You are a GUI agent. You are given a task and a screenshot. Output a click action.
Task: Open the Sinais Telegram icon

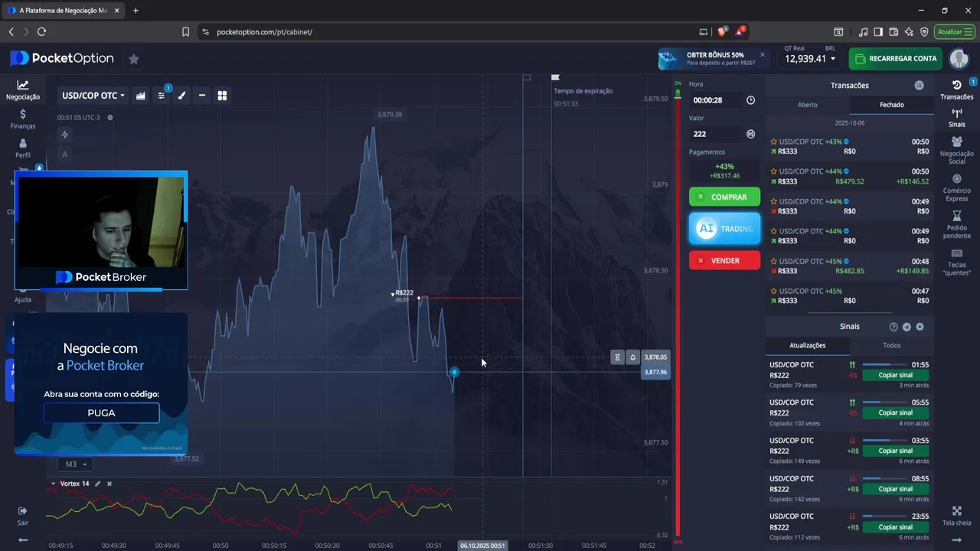click(x=906, y=327)
